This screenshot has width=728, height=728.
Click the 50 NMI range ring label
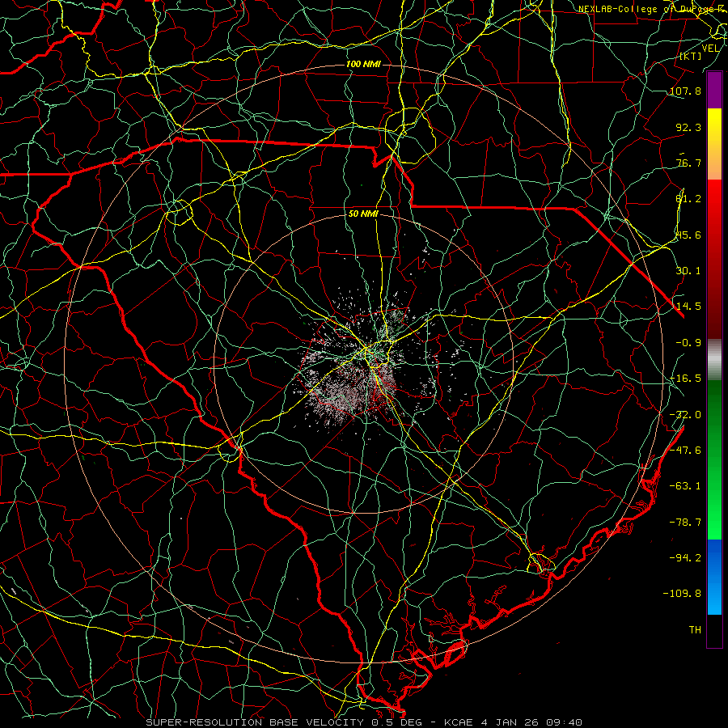[363, 214]
